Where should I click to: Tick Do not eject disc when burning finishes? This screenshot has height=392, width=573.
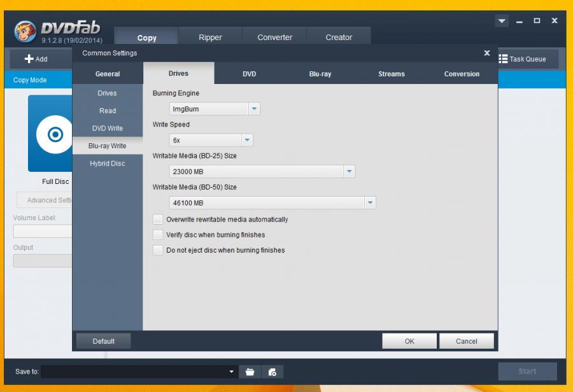click(x=158, y=250)
